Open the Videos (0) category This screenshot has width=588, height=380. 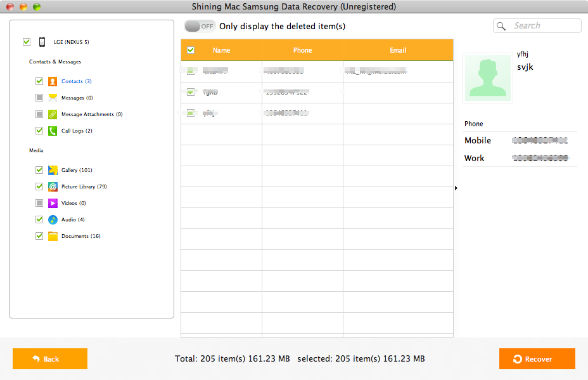(73, 203)
